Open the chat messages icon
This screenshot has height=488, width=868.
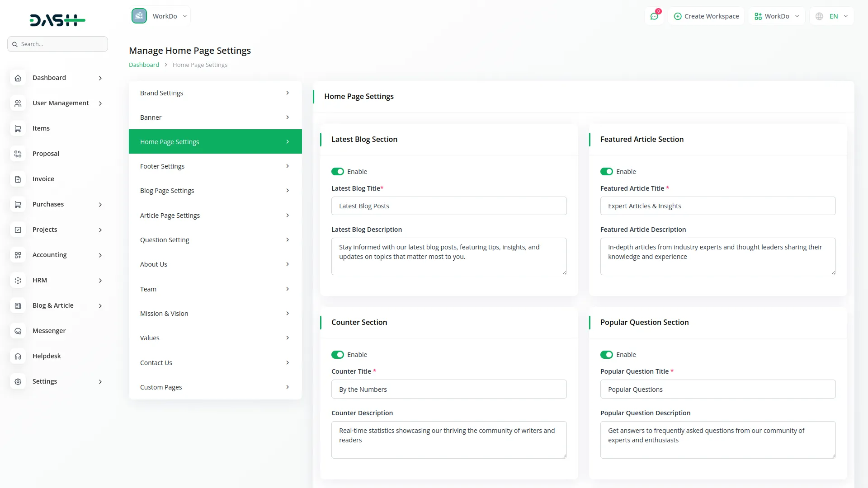[654, 16]
